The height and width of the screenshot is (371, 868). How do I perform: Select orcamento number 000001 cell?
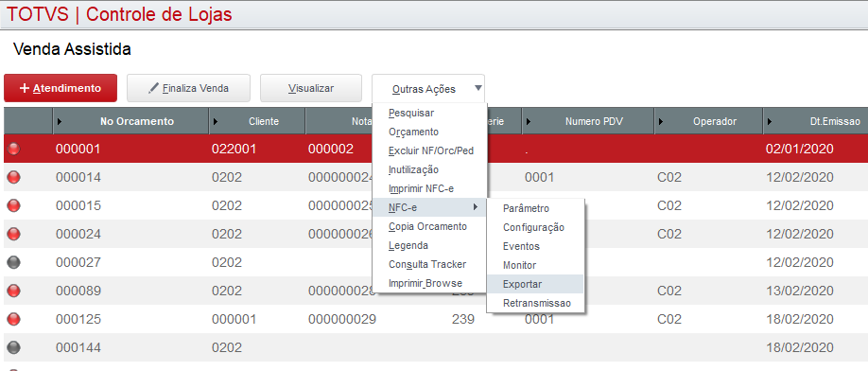click(78, 149)
